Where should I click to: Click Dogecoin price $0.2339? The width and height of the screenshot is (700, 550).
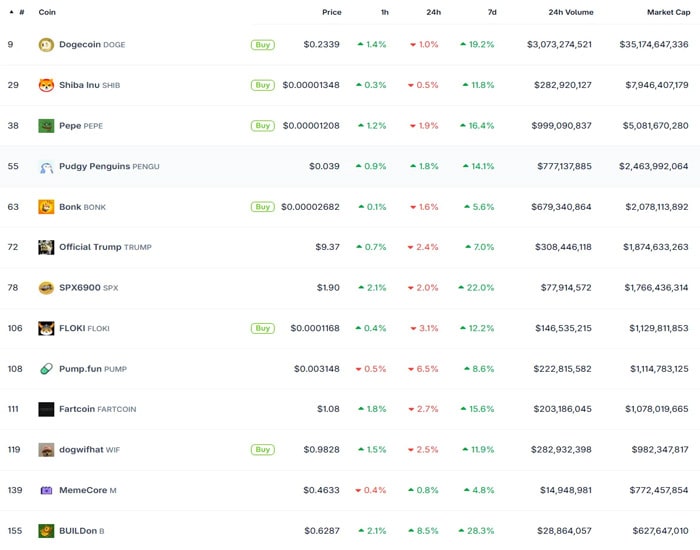point(321,45)
